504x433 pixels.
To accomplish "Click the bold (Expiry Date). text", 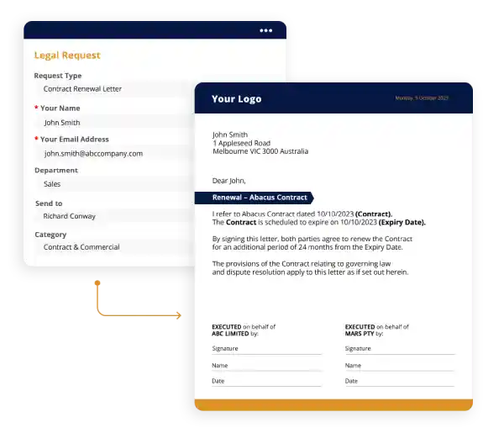I will 402,222.
